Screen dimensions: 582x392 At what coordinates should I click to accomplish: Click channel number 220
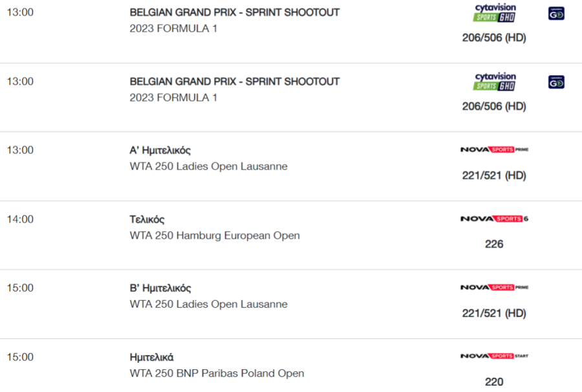tap(494, 382)
